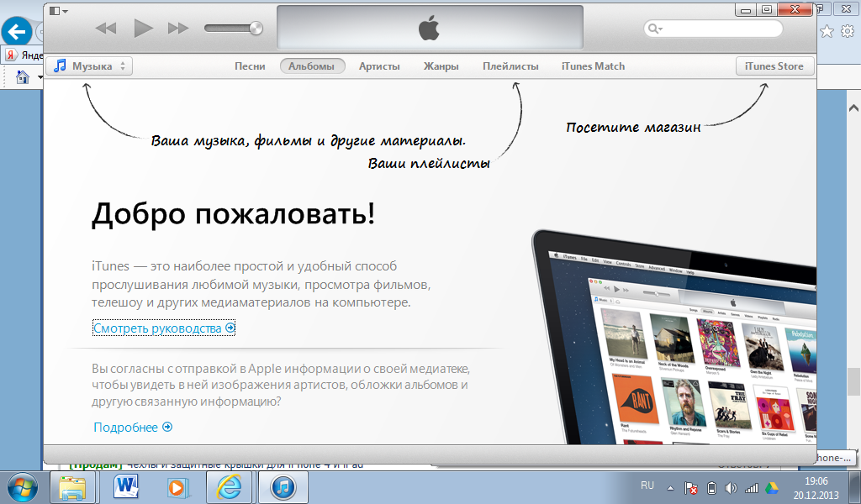Activate the iTunes taskbar button
Screen dimensions: 861x504
pyautogui.click(x=283, y=487)
